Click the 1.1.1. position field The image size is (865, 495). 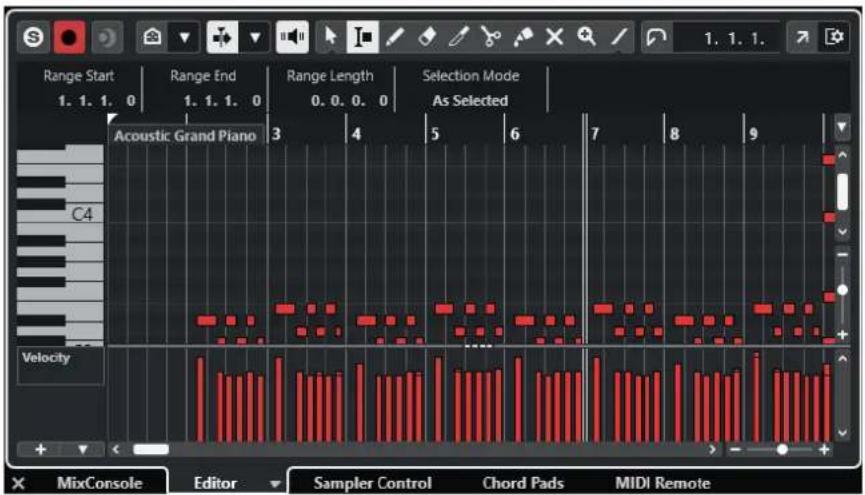(x=734, y=38)
